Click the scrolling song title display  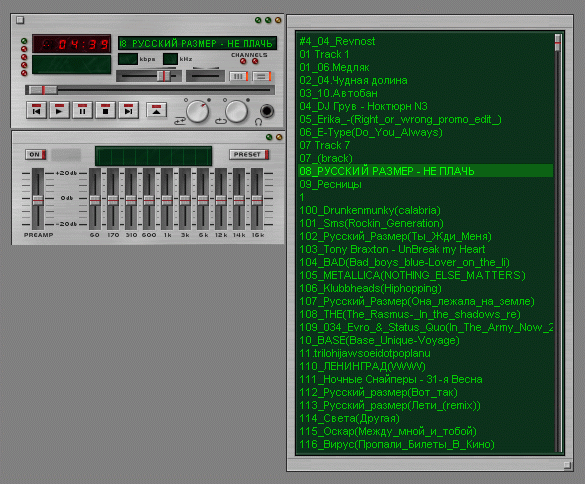tap(197, 43)
